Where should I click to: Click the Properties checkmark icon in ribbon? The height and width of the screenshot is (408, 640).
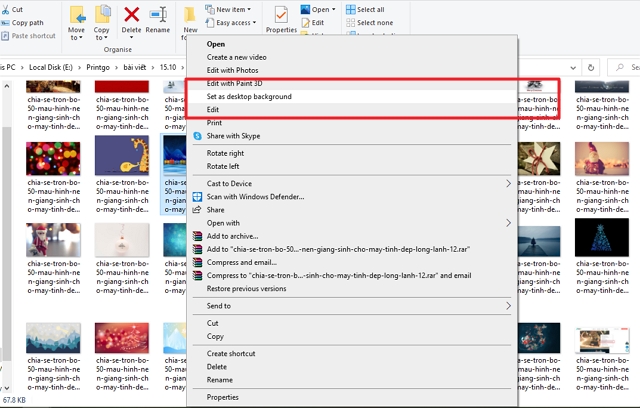pyautogui.click(x=281, y=15)
